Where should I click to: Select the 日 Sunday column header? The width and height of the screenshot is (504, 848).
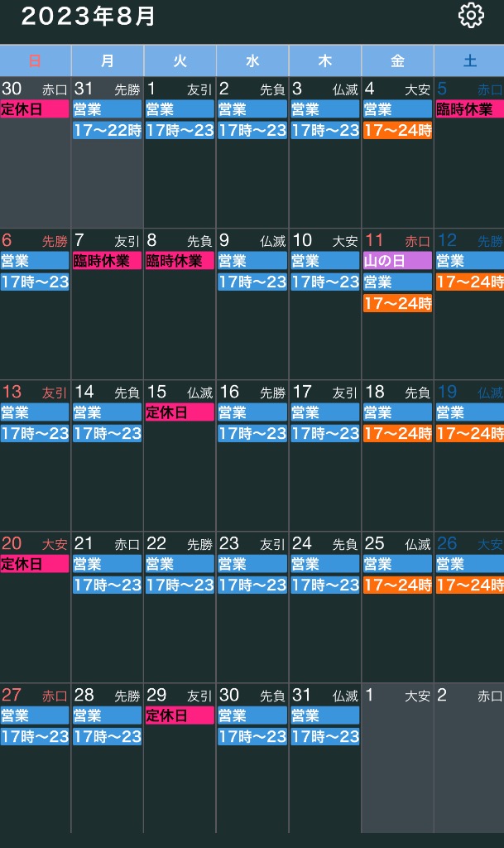click(x=35, y=60)
